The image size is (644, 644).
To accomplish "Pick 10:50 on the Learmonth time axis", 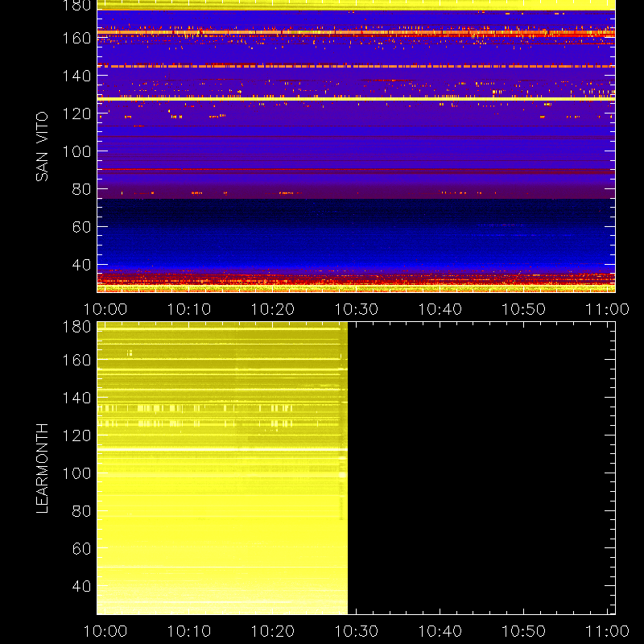I will [524, 631].
